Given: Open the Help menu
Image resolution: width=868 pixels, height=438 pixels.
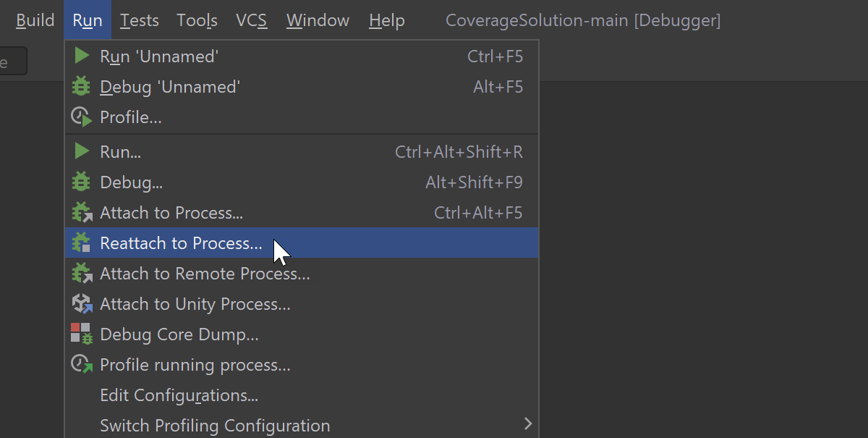Looking at the screenshot, I should (387, 20).
